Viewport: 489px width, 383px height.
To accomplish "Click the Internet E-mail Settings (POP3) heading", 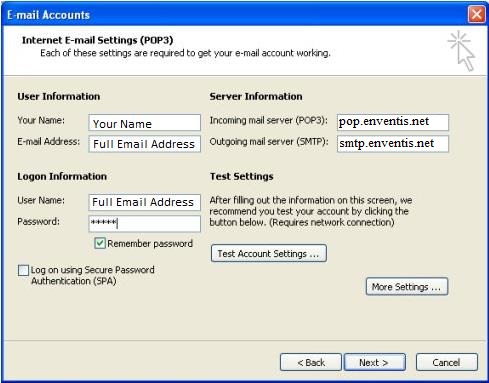I will 97,40.
